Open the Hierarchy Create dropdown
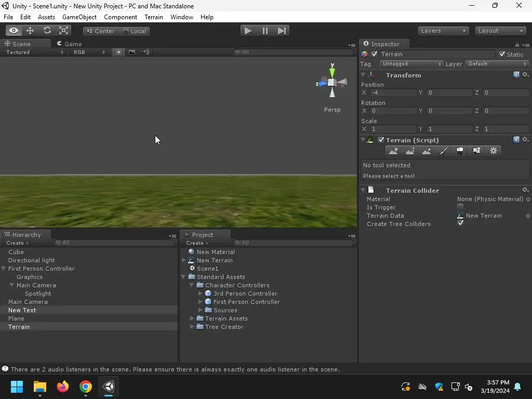The image size is (532, 399). 17,243
